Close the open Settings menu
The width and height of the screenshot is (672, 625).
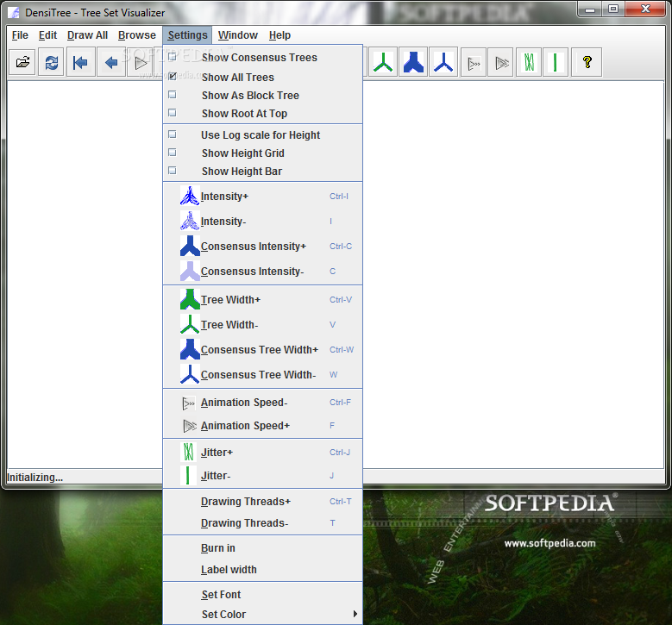click(187, 35)
